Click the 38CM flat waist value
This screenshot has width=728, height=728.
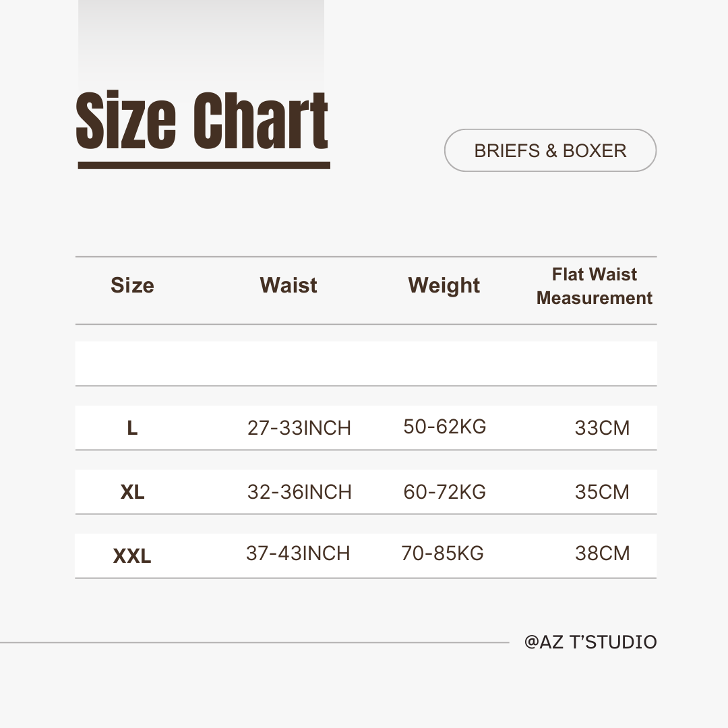point(602,553)
